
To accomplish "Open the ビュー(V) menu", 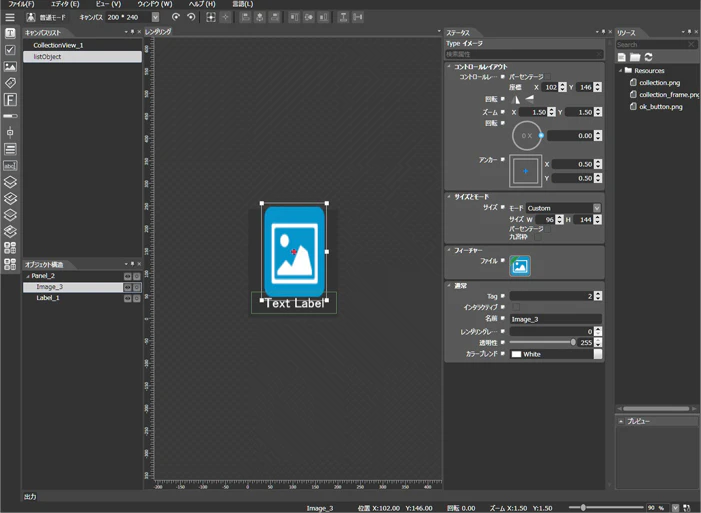I will pyautogui.click(x=108, y=4).
